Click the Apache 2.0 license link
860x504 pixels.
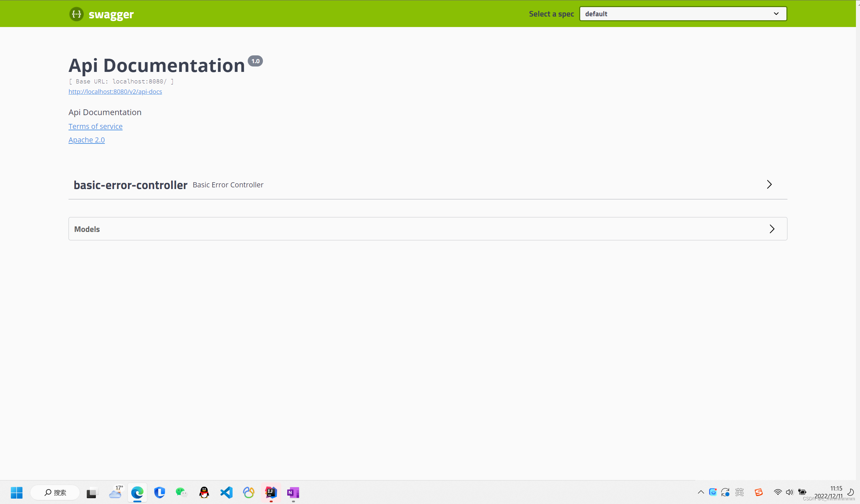pos(86,140)
